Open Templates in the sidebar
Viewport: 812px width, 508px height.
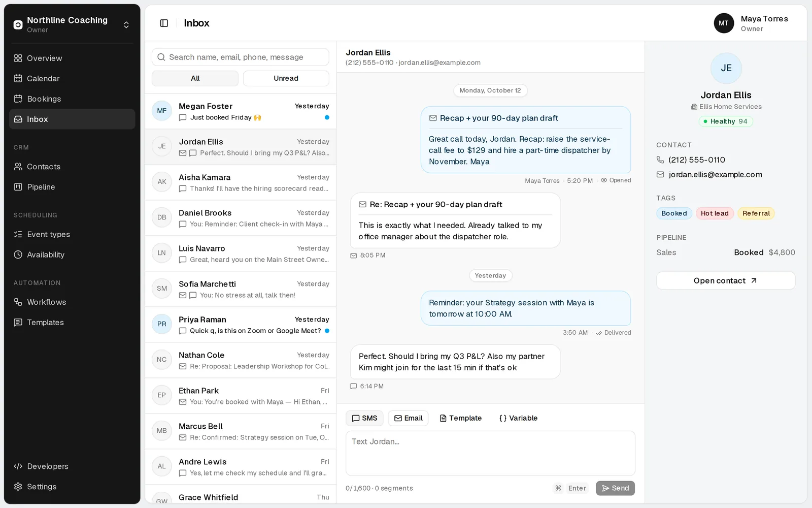pyautogui.click(x=72, y=323)
